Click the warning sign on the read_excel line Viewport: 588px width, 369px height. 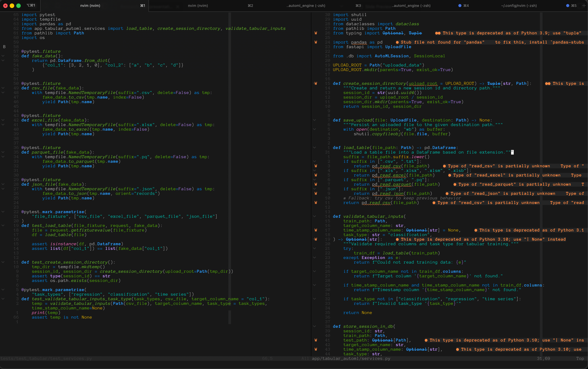(x=316, y=175)
